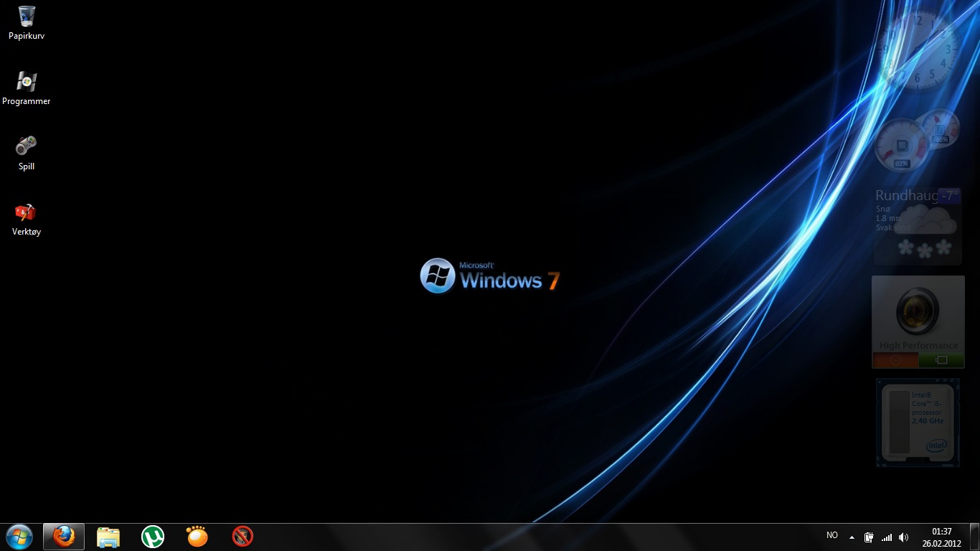Open the orange bubble app in taskbar
Image resolution: width=980 pixels, height=551 pixels.
click(x=197, y=537)
